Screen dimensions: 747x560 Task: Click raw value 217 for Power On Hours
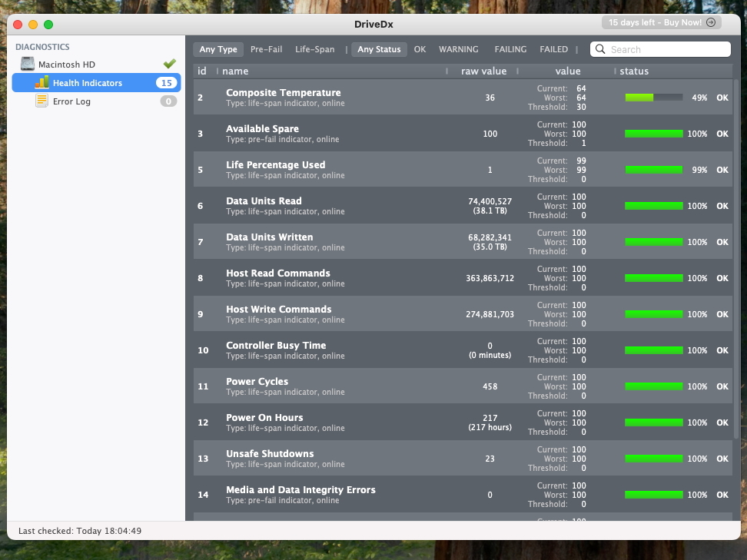tap(490, 418)
